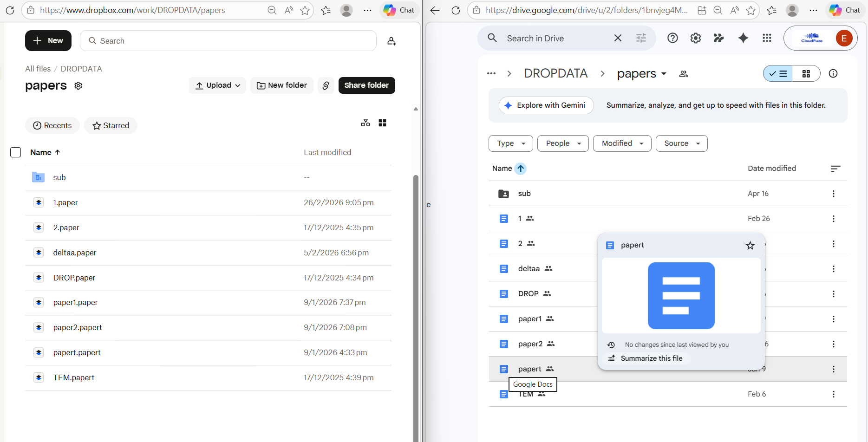This screenshot has width=868, height=442.
Task: Refresh the Google Drive browser page
Action: 456,10
